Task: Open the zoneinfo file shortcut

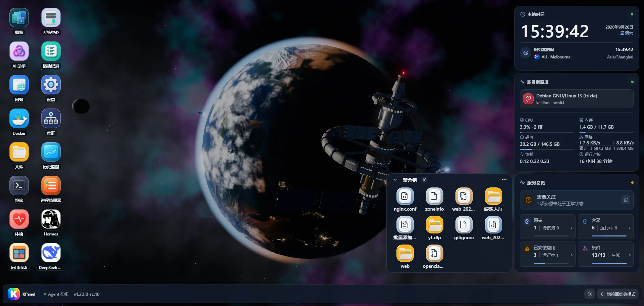Action: click(434, 196)
